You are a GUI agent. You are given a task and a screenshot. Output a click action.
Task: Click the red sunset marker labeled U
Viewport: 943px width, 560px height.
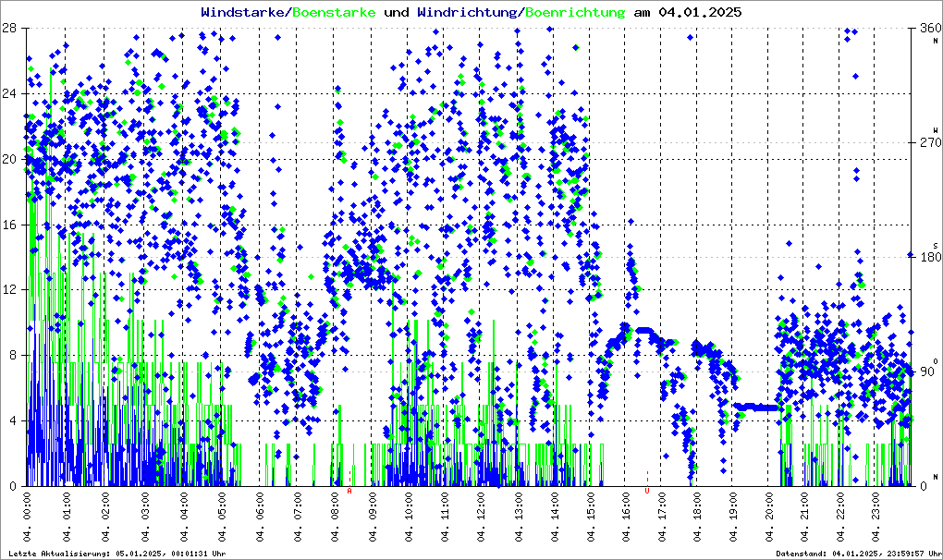647,490
